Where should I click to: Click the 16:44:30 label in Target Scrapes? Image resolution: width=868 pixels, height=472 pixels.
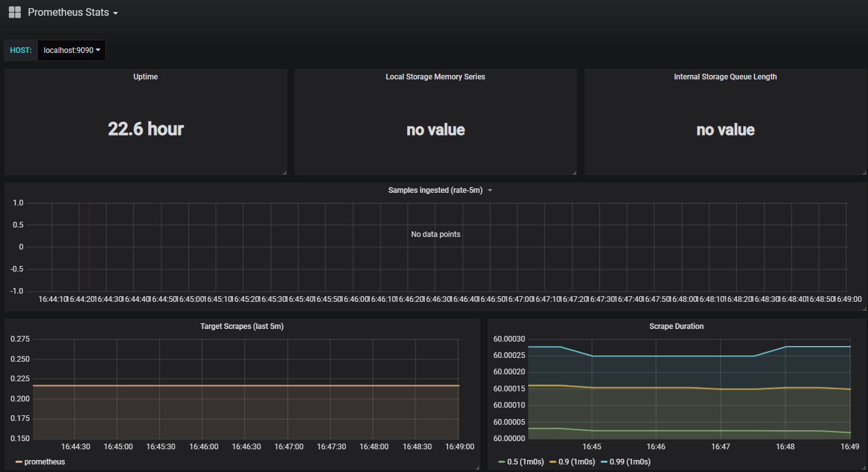click(x=76, y=446)
